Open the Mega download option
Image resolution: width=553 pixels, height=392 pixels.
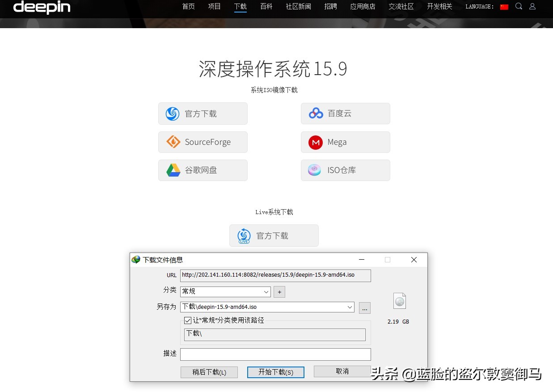[x=345, y=142]
